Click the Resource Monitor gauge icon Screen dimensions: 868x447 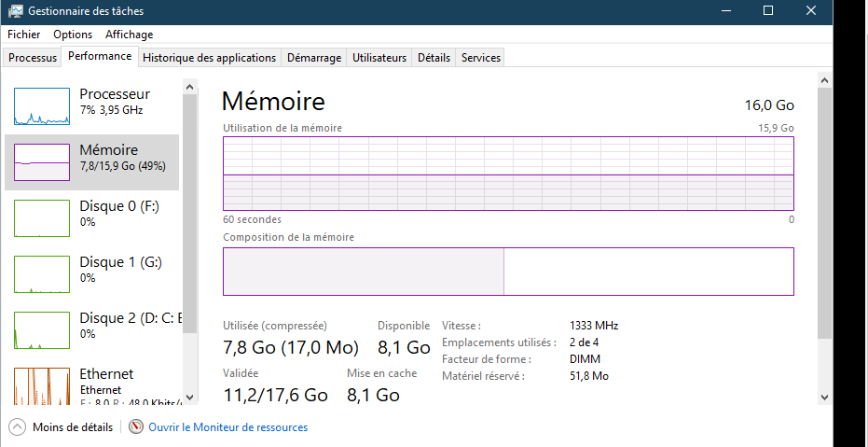click(136, 427)
